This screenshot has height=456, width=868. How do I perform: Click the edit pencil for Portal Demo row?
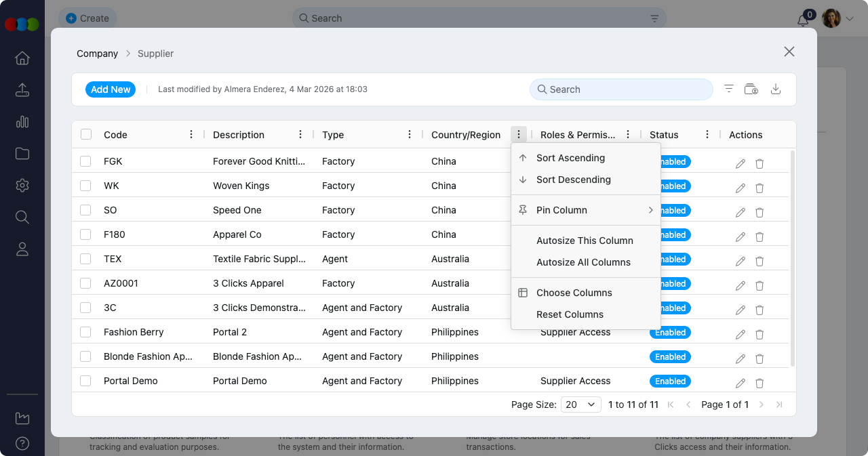pyautogui.click(x=741, y=383)
